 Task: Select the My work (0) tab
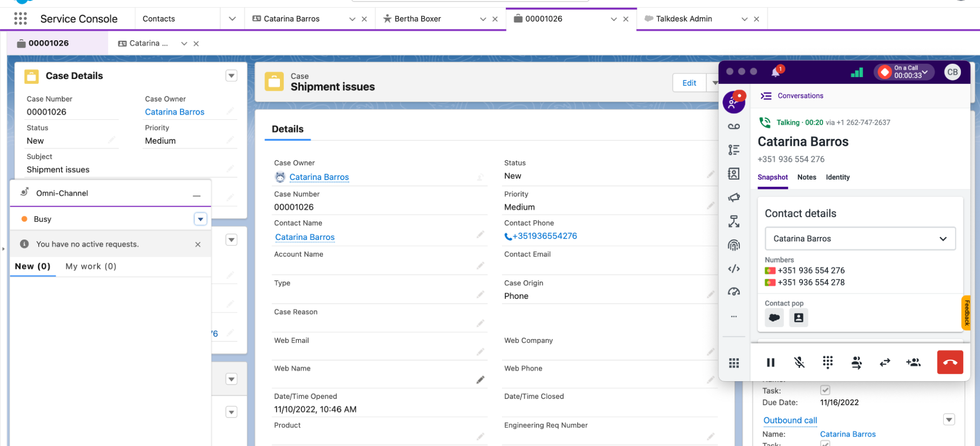[x=91, y=266]
